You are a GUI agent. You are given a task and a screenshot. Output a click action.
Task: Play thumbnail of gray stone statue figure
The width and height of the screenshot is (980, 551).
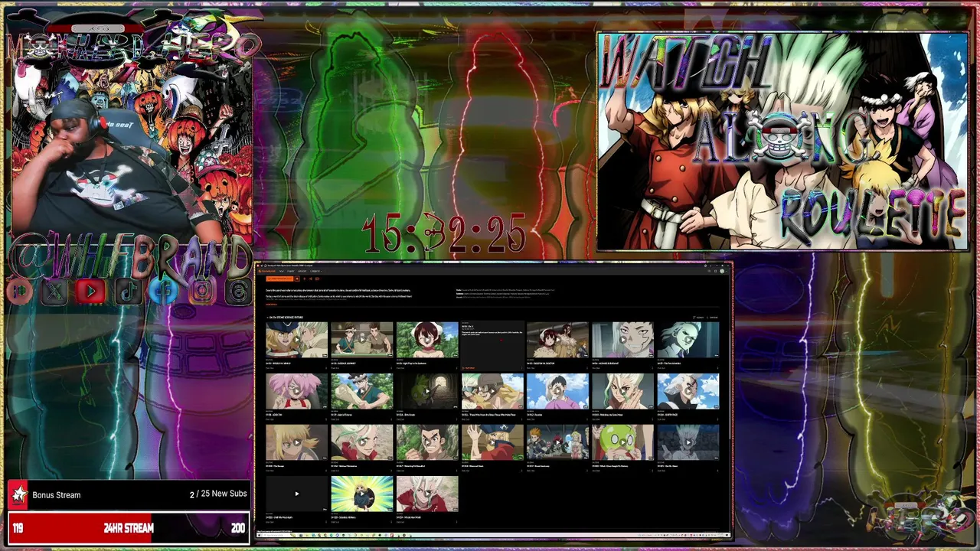[688, 442]
